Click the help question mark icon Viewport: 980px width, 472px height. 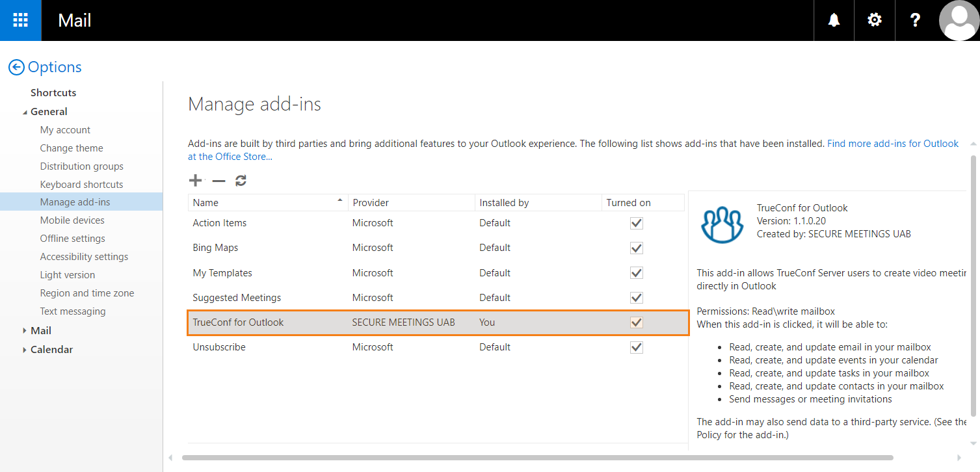click(915, 20)
